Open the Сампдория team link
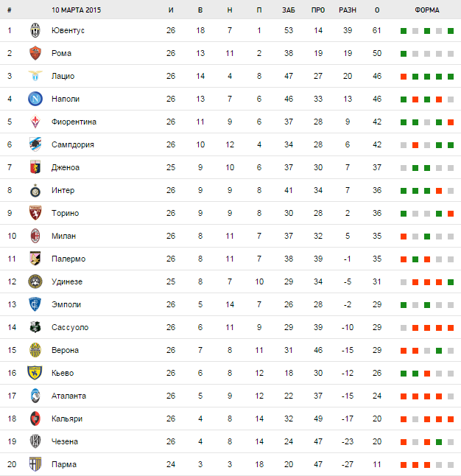This screenshot has width=461, height=476. 73,145
